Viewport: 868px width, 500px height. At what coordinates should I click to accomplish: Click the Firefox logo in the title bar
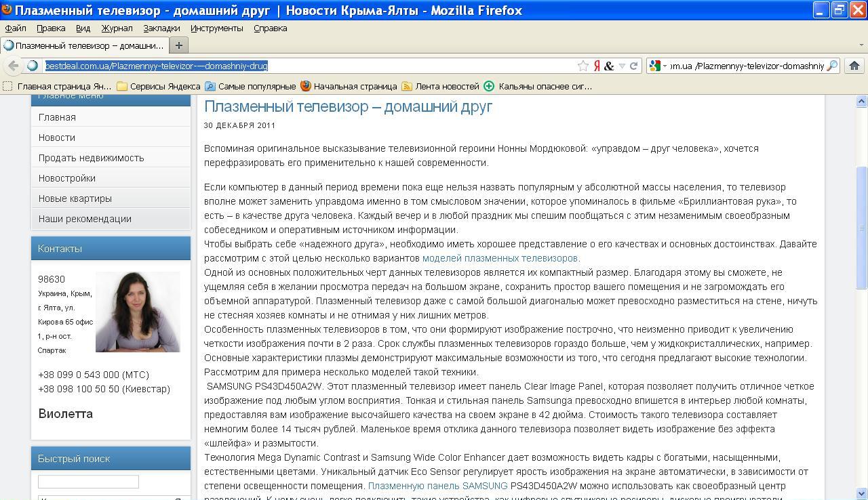[x=6, y=9]
